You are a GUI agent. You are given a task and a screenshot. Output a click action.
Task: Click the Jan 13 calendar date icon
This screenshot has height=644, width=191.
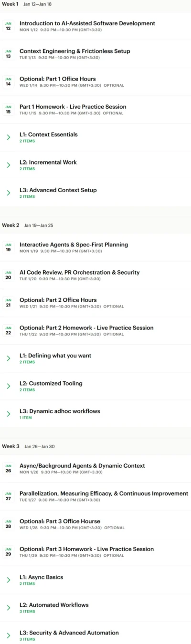[8, 54]
